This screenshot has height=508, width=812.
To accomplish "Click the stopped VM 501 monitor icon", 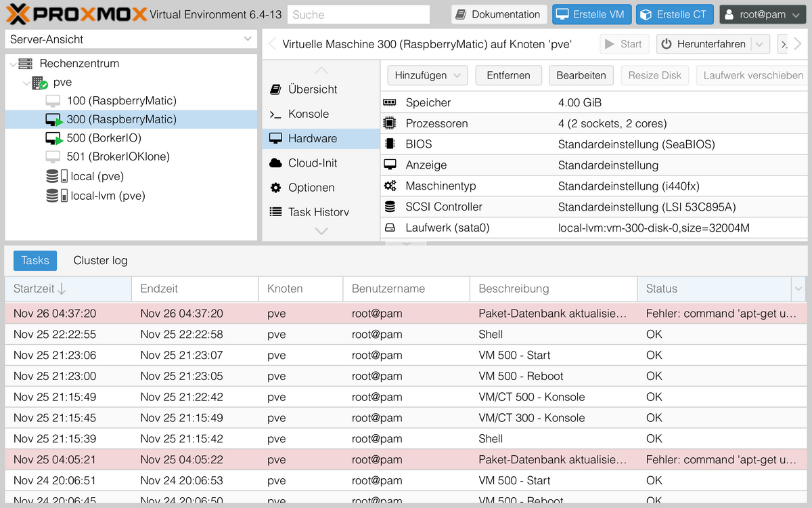I will coord(53,156).
